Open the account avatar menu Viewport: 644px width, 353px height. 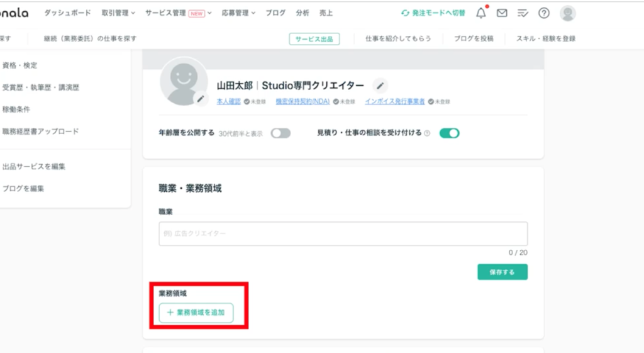[x=568, y=13]
